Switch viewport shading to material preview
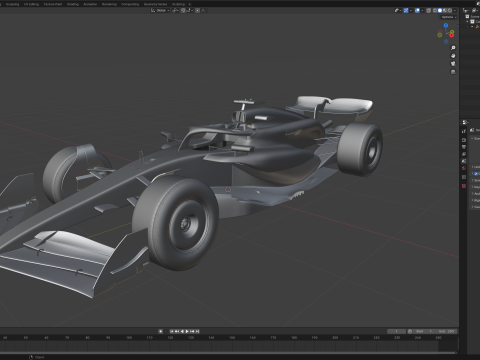Viewport: 480px width, 360px height. pos(445,10)
